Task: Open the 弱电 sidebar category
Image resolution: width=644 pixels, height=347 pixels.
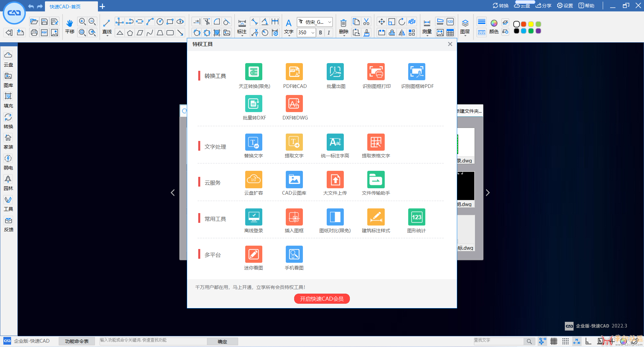Action: point(8,162)
